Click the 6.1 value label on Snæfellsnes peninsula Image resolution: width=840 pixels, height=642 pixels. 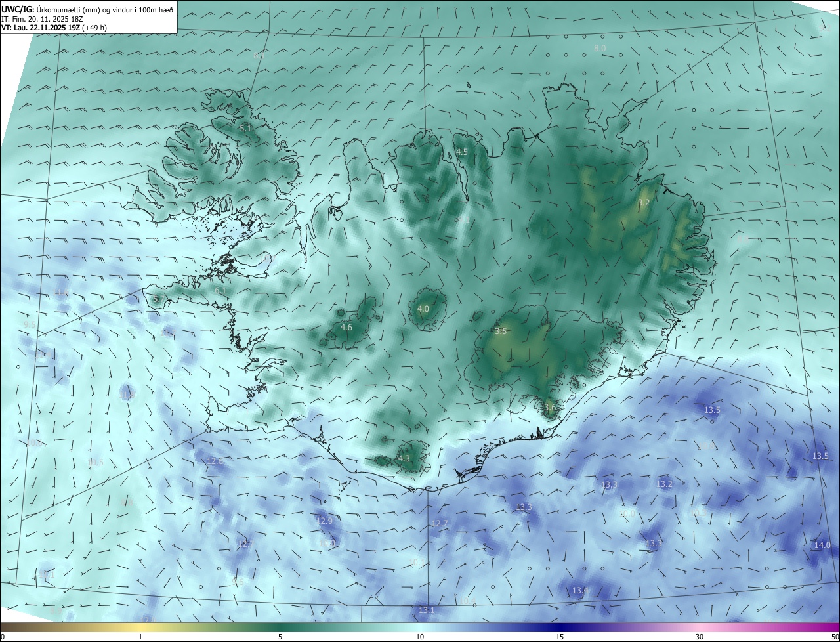[220, 290]
